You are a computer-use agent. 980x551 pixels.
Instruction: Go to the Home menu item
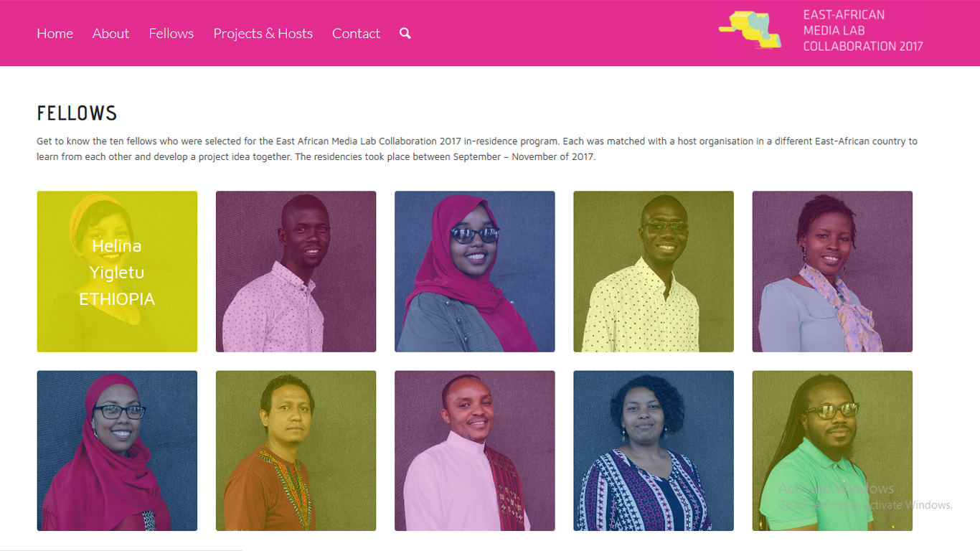55,34
